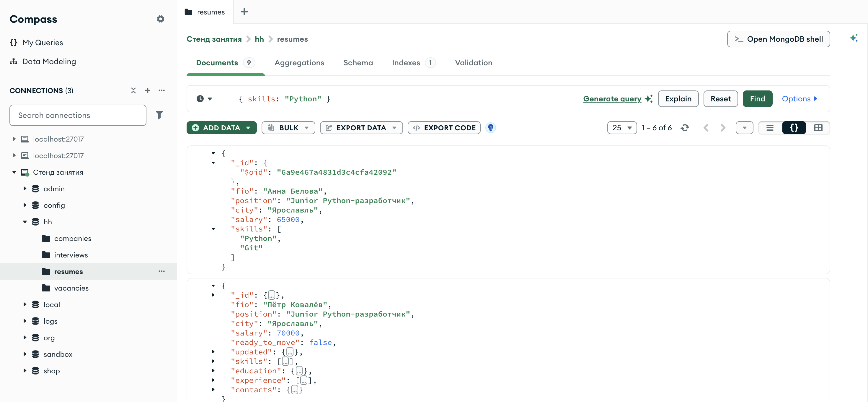This screenshot has height=402, width=868.
Task: Expand the admin database
Action: (25, 189)
